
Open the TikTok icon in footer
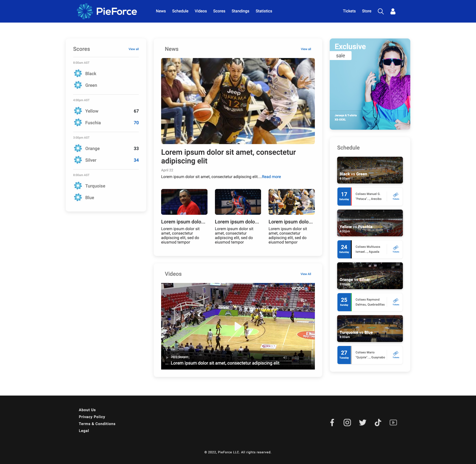pos(378,422)
